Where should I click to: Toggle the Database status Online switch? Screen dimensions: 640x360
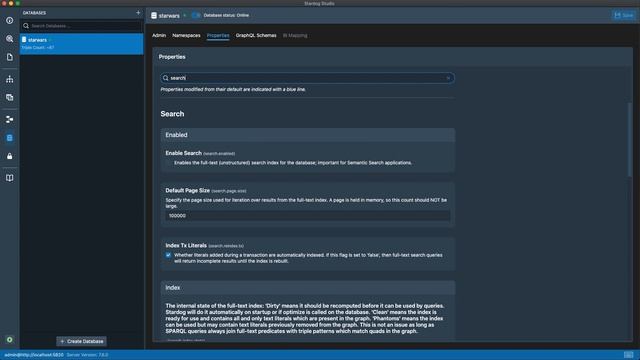click(x=196, y=16)
